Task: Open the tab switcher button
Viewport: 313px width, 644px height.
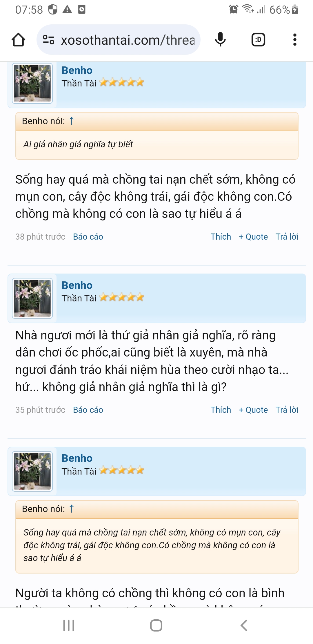Action: (x=258, y=40)
